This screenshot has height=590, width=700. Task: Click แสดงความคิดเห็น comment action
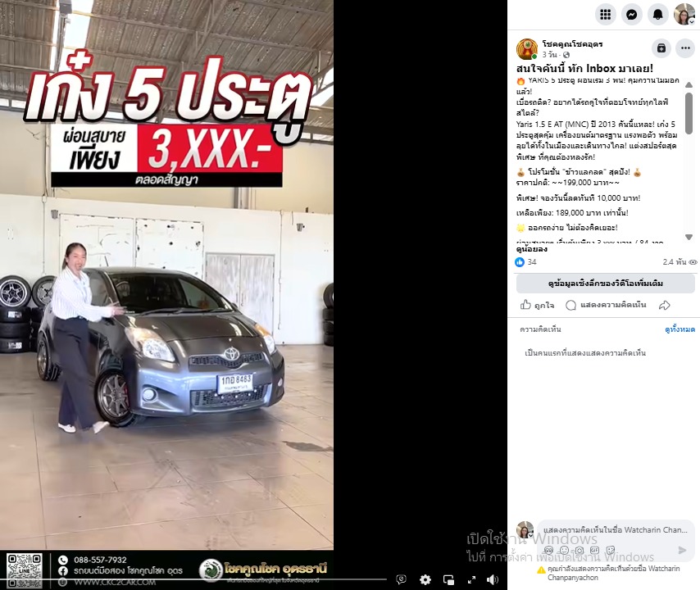pyautogui.click(x=606, y=306)
